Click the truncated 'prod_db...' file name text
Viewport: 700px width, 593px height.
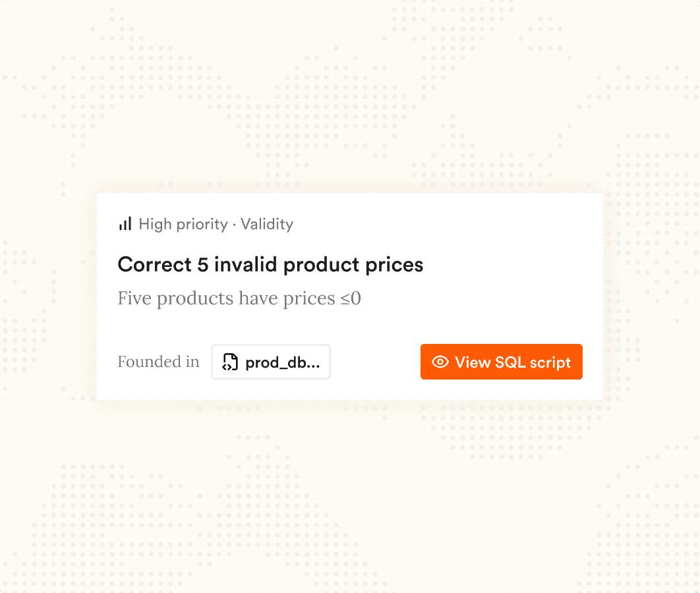pos(283,362)
